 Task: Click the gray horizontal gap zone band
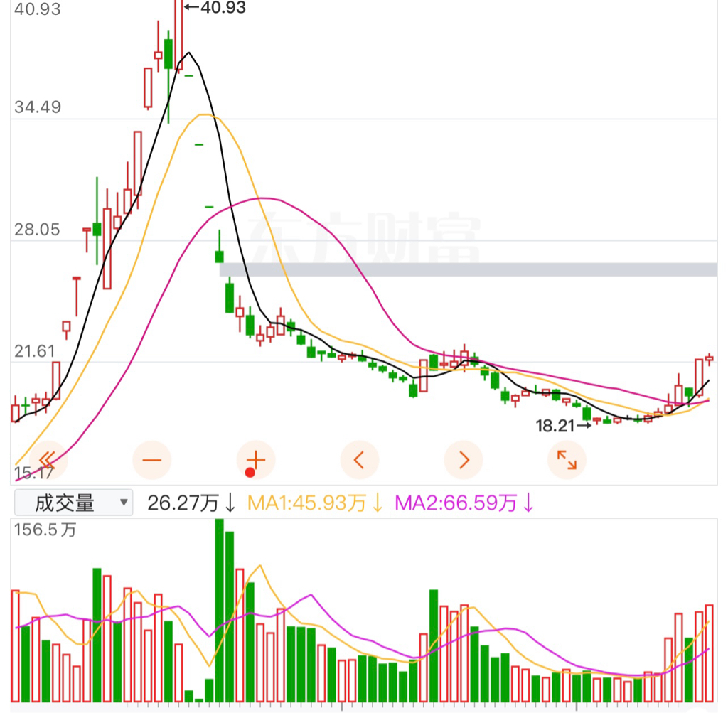[469, 269]
